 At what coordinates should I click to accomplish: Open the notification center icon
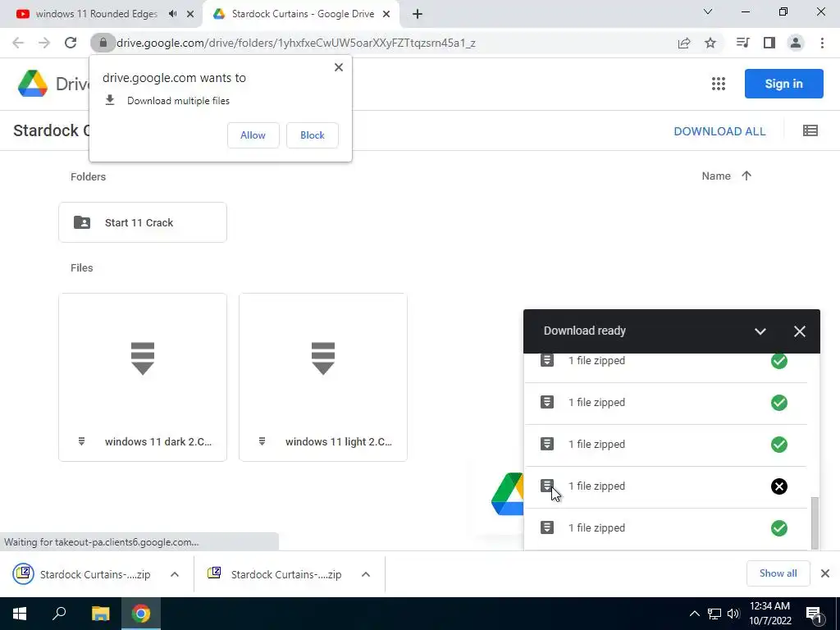(815, 614)
